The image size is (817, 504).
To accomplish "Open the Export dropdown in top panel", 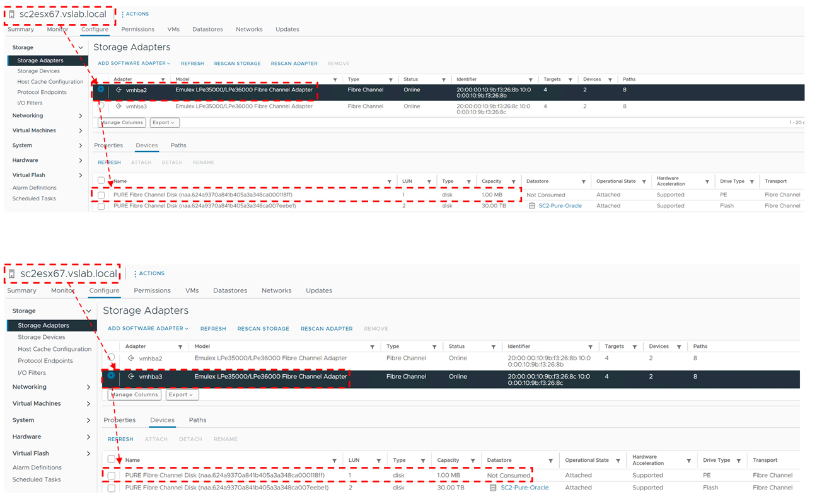I will [x=165, y=123].
